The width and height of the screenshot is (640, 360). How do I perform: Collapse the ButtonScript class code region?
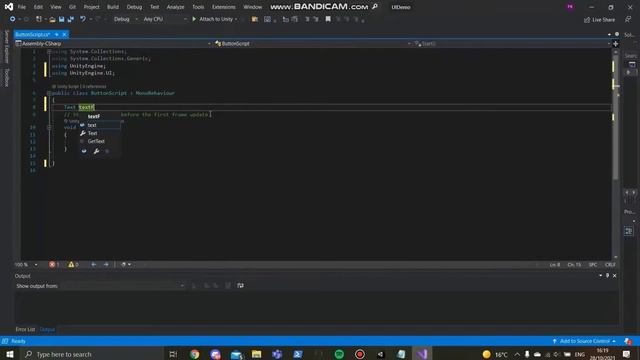[49, 93]
